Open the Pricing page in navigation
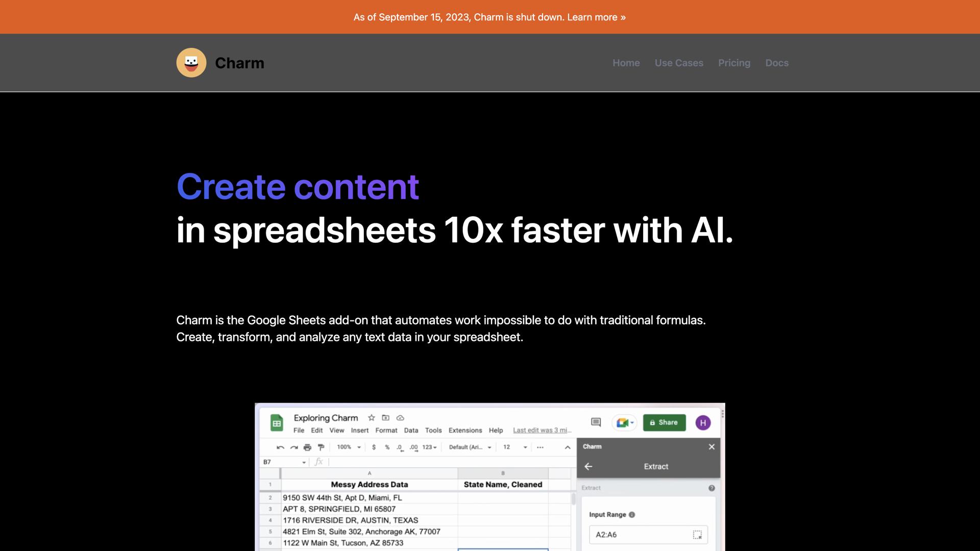 pyautogui.click(x=734, y=63)
